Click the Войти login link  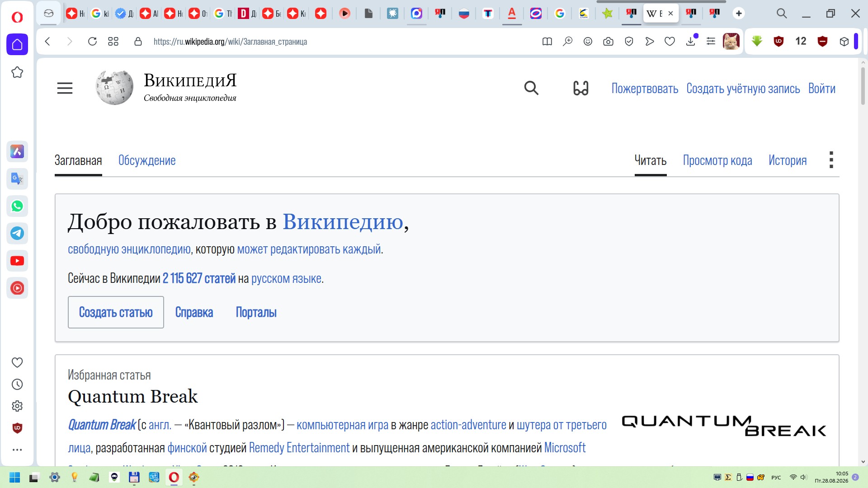point(821,89)
